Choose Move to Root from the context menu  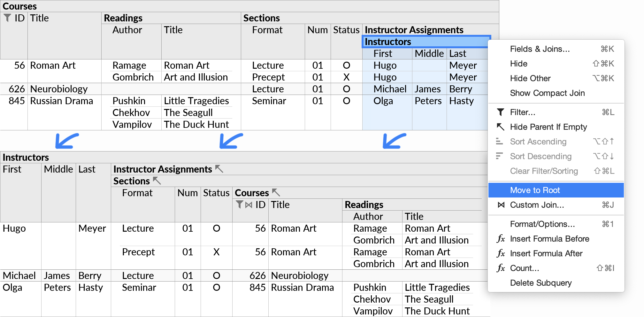click(x=535, y=190)
